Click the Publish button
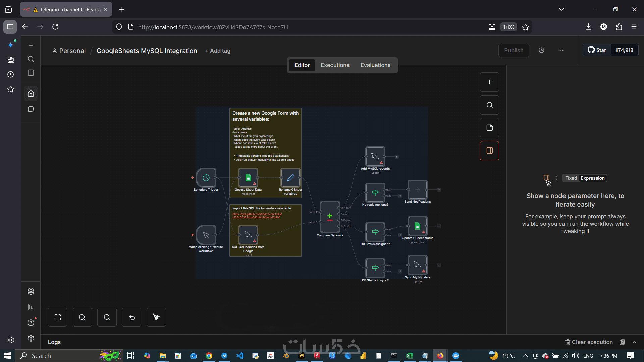This screenshot has height=362, width=644. coord(514,50)
